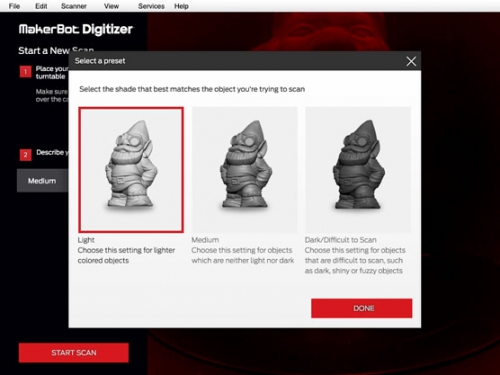Viewport: 500px width, 375px height.
Task: Click the Dark/Difficult to Scan label
Action: pyautogui.click(x=341, y=240)
